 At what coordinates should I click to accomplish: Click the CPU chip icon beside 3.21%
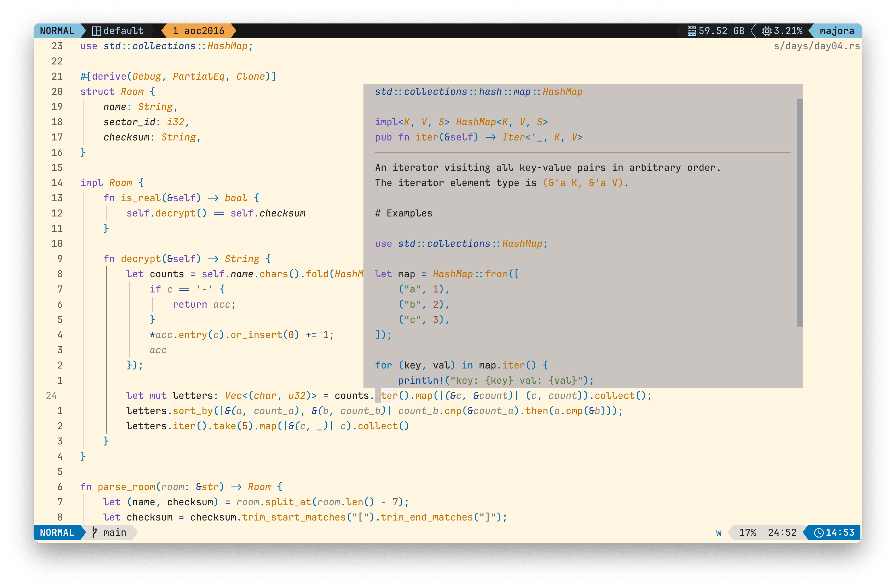(x=766, y=31)
